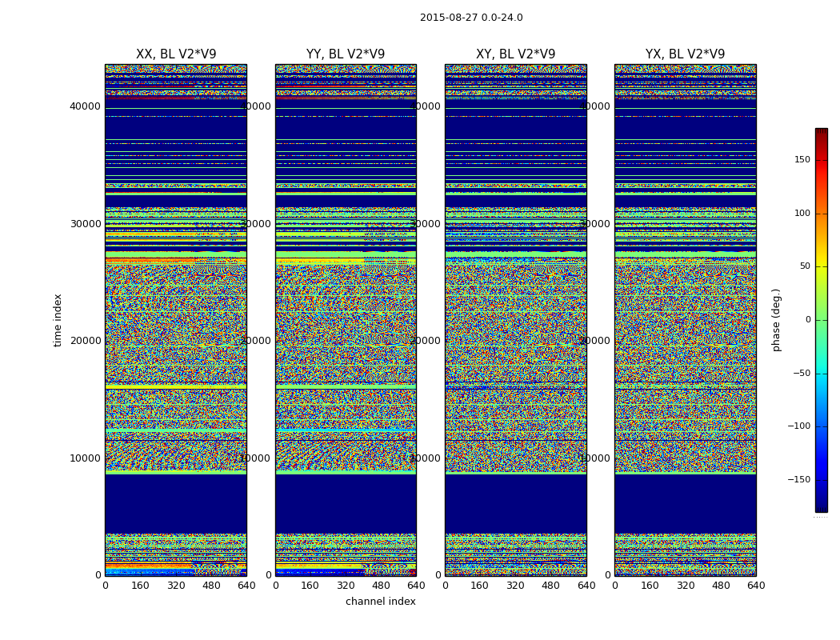Click the 'channel index' x-axis label
840x640 pixels.
[x=381, y=602]
